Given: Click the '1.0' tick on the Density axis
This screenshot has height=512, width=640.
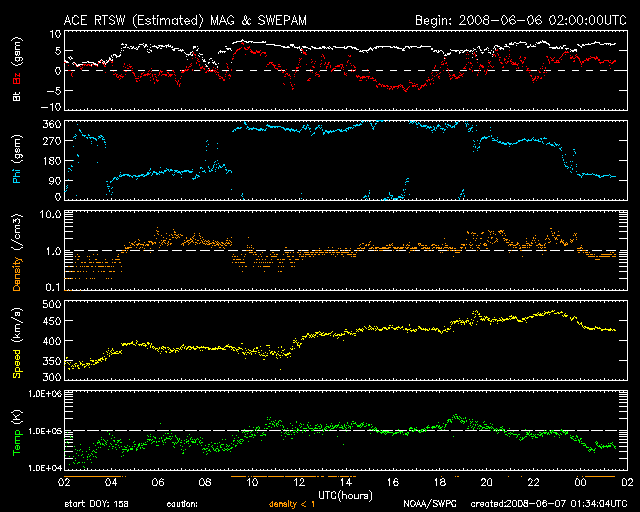Looking at the screenshot, I should click(53, 251).
